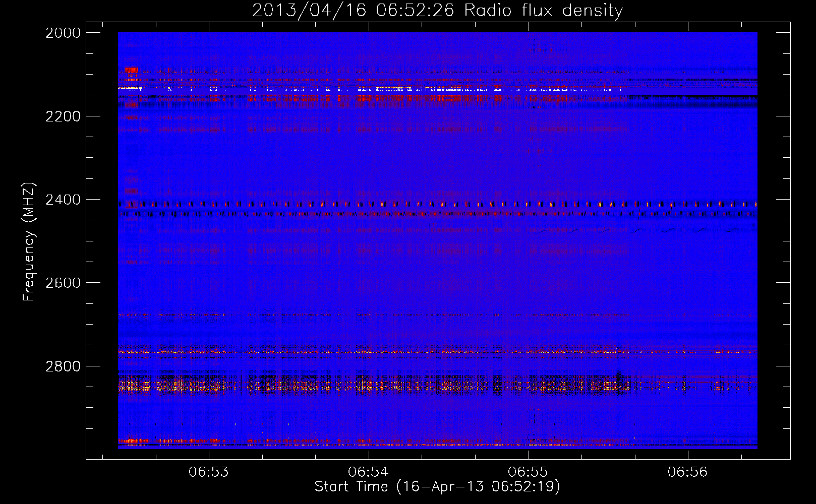Click the "Frequency (MHZ)" axis title

[29, 242]
